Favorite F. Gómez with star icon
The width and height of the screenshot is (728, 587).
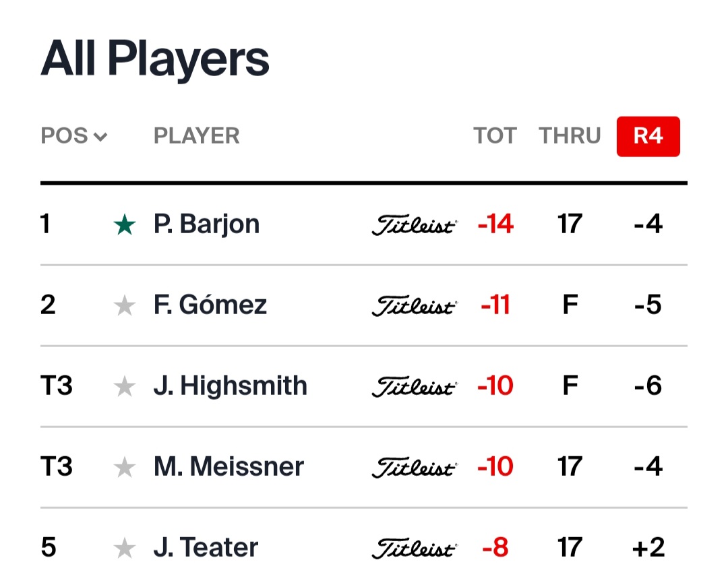pyautogui.click(x=125, y=306)
